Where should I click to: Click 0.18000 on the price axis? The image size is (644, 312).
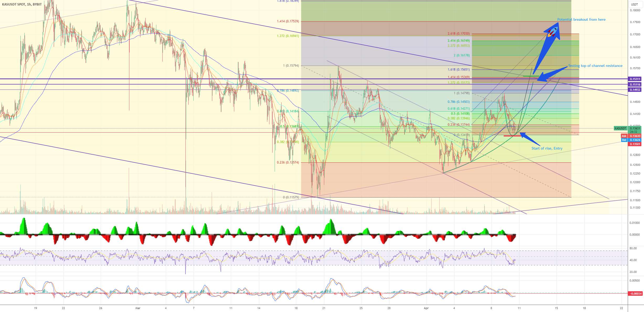[x=635, y=10]
